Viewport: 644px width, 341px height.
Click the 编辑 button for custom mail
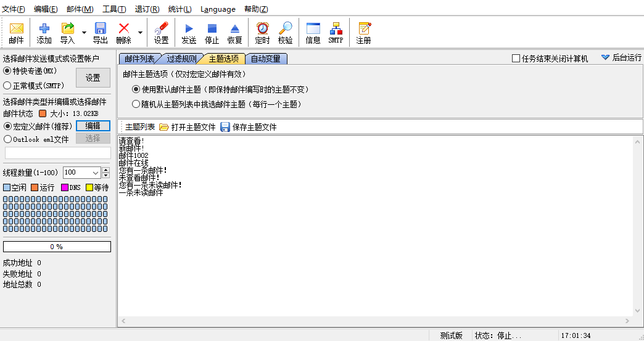point(93,126)
